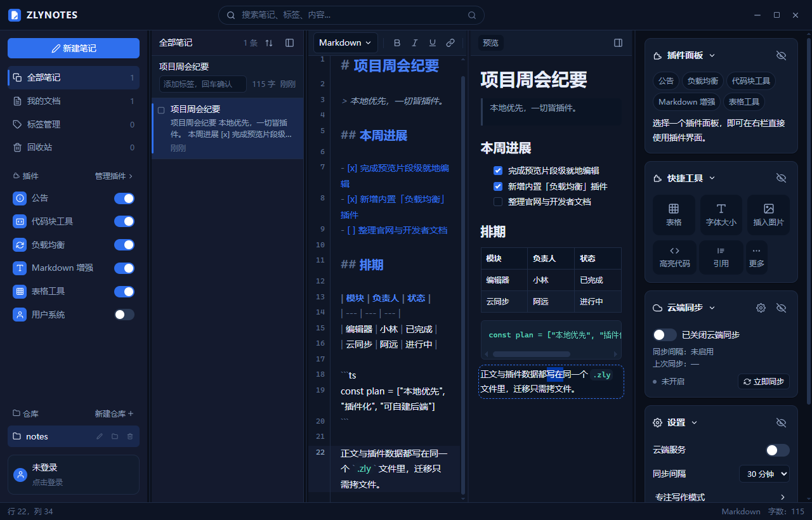Expand the 插件面板 header chevron
This screenshot has width=812, height=520.
(x=712, y=56)
